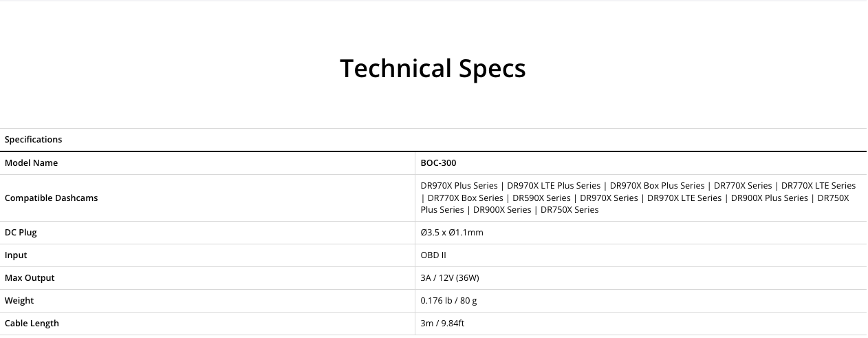The image size is (868, 338).
Task: Click the Technical Specs heading
Action: (433, 69)
